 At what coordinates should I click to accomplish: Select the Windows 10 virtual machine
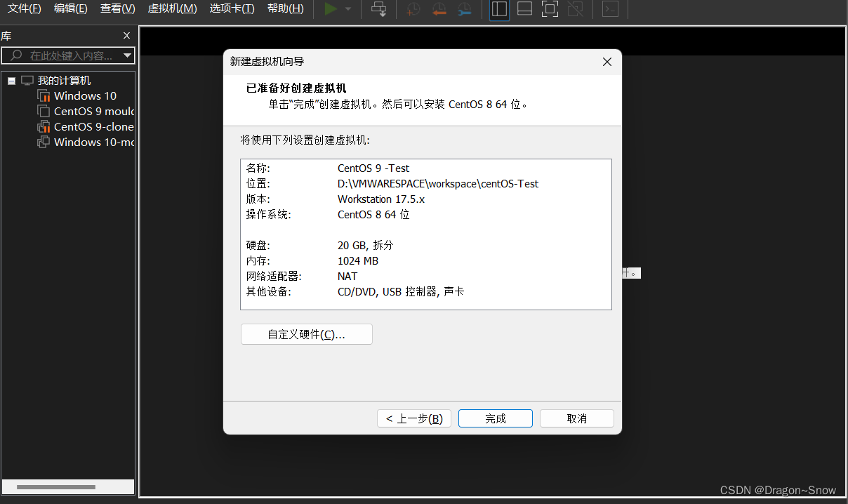[x=85, y=96]
